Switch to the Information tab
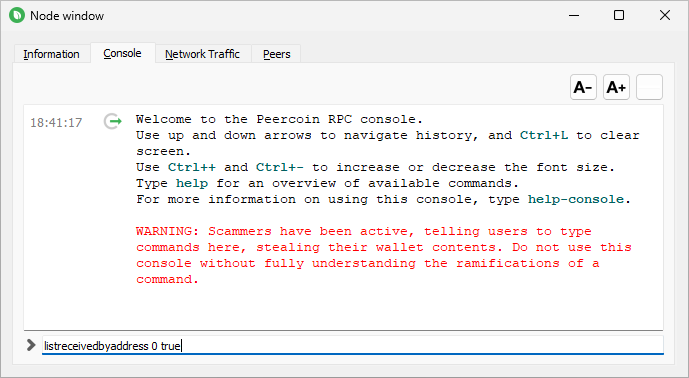The height and width of the screenshot is (378, 689). point(51,54)
